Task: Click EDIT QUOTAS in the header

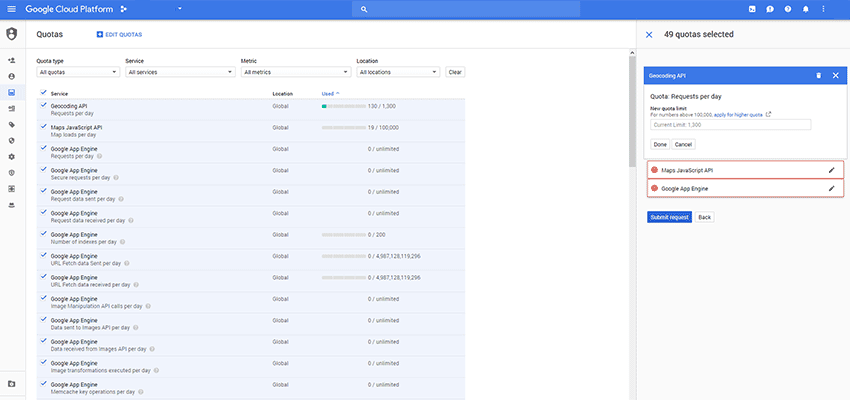Action: [120, 34]
